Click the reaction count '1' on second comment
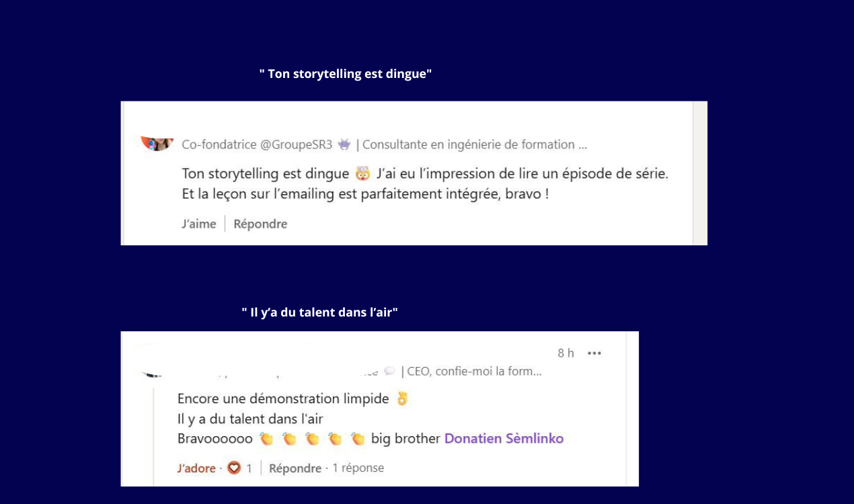Image resolution: width=854 pixels, height=504 pixels. coord(249,468)
